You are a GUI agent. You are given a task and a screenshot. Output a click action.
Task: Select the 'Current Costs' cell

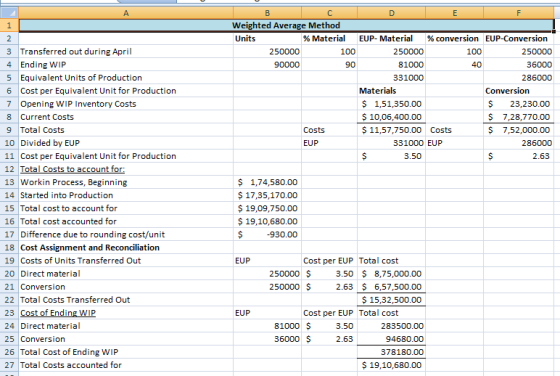click(126, 117)
